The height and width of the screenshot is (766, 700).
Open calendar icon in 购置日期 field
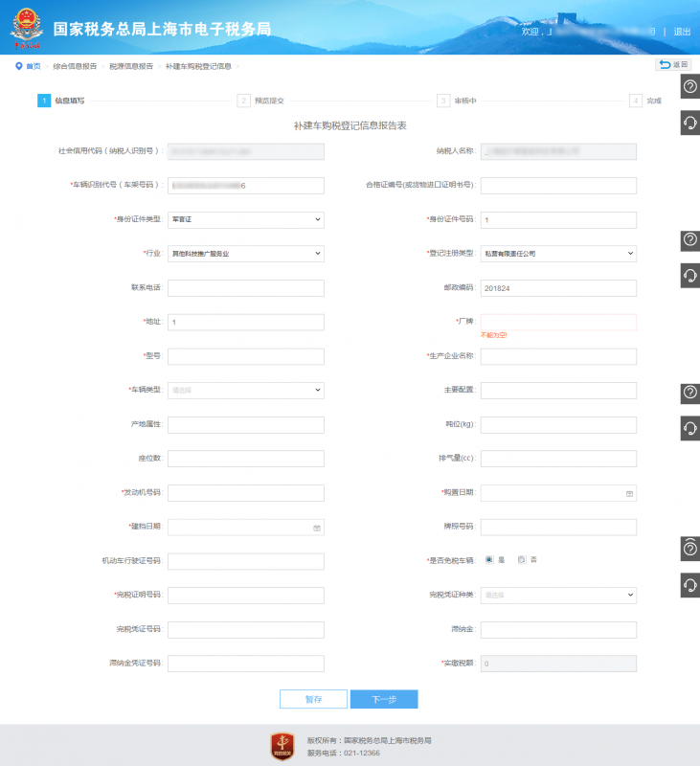[x=629, y=493]
